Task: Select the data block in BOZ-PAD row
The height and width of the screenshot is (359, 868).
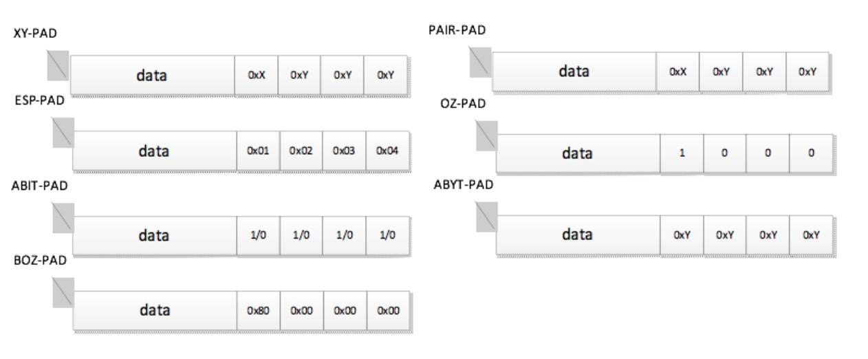Action: click(x=155, y=310)
